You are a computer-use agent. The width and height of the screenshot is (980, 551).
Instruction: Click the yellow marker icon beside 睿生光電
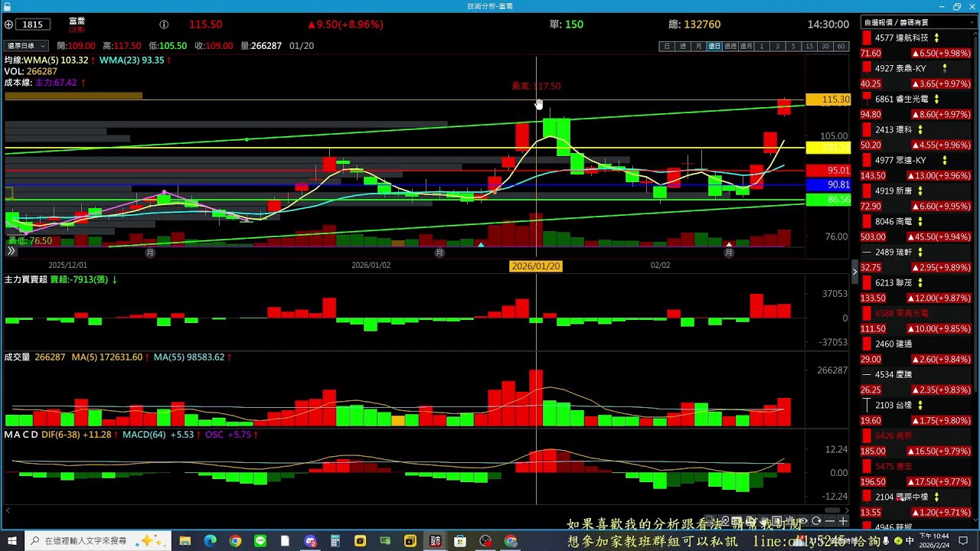(x=936, y=99)
